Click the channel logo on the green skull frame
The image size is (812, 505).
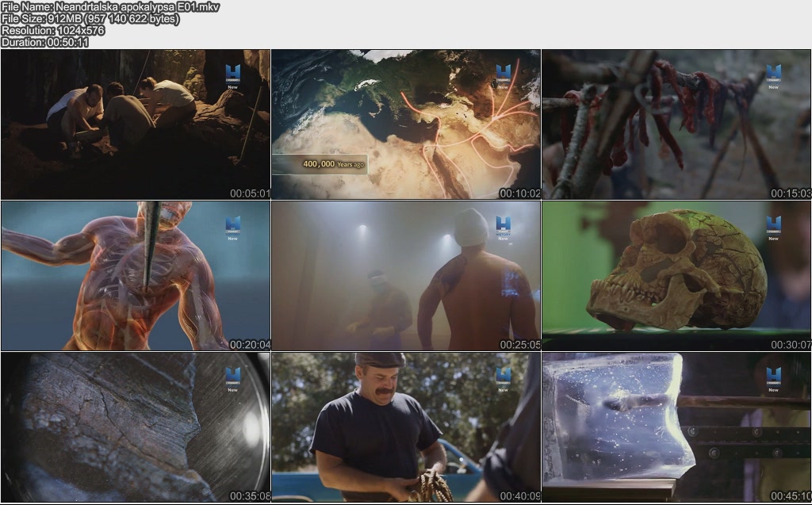pyautogui.click(x=773, y=227)
